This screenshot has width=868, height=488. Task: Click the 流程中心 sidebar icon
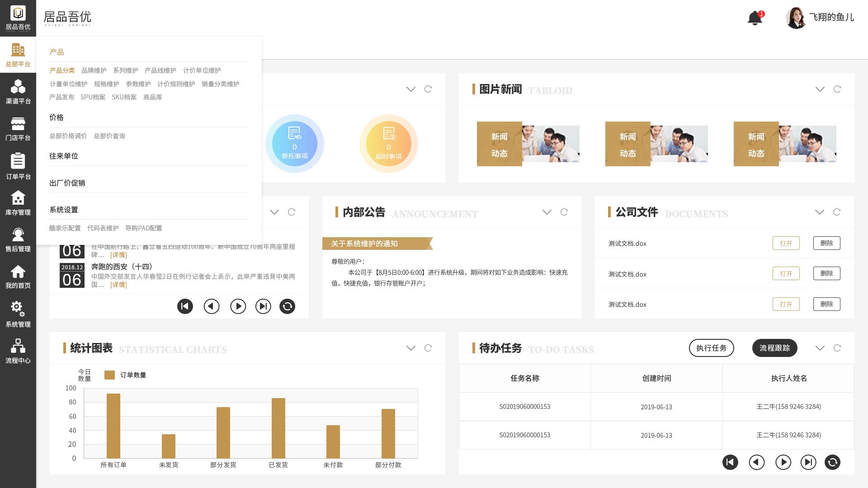(x=18, y=349)
